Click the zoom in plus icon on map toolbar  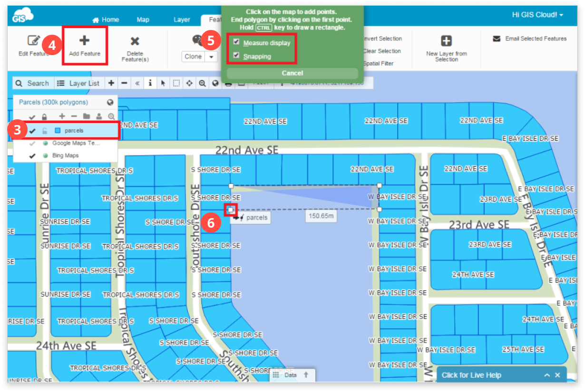pyautogui.click(x=111, y=83)
